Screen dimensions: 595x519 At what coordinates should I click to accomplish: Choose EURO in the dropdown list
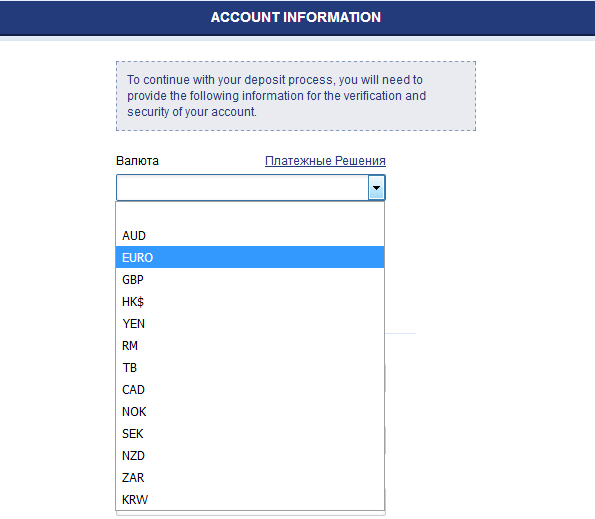click(x=250, y=257)
